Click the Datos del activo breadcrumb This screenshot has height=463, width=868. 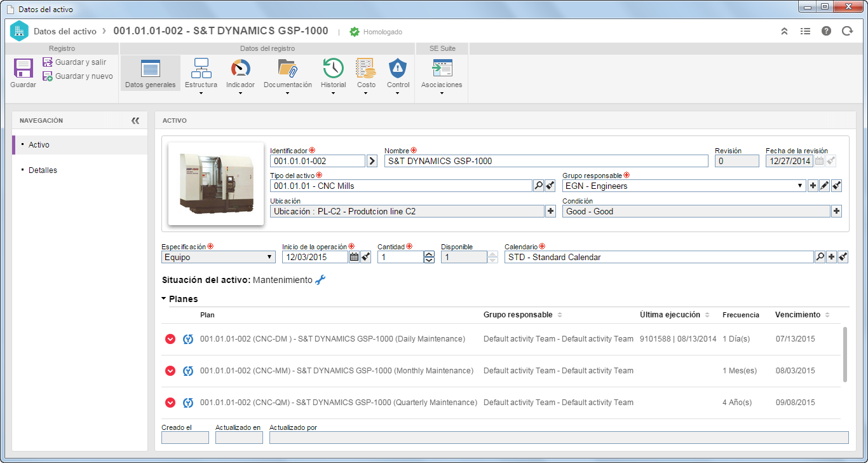(65, 31)
